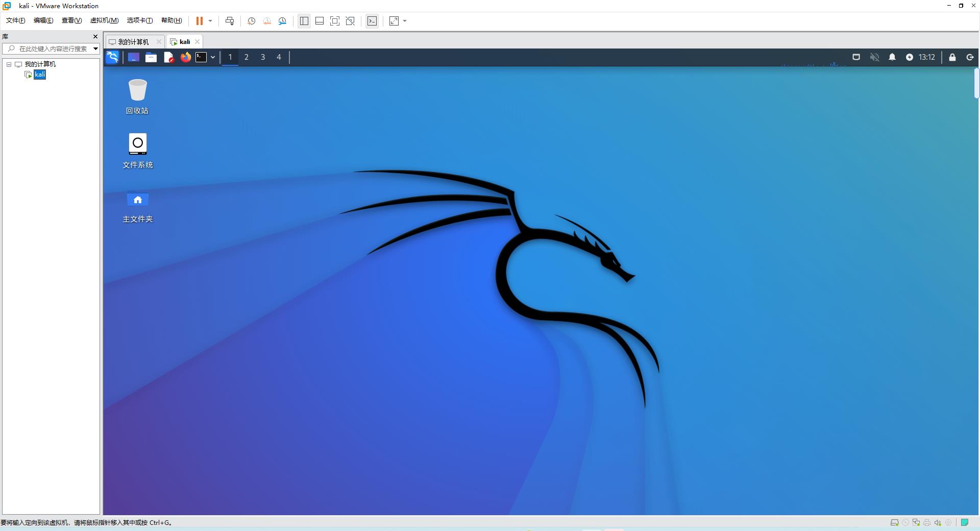This screenshot has width=980, height=531.
Task: Open the Kali applications menu
Action: coord(112,57)
